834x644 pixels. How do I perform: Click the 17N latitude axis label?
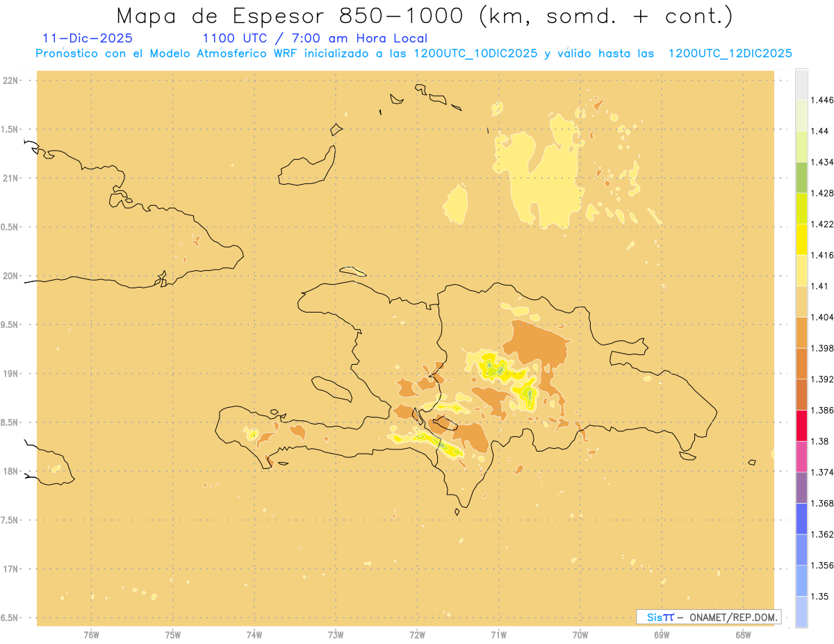point(12,569)
